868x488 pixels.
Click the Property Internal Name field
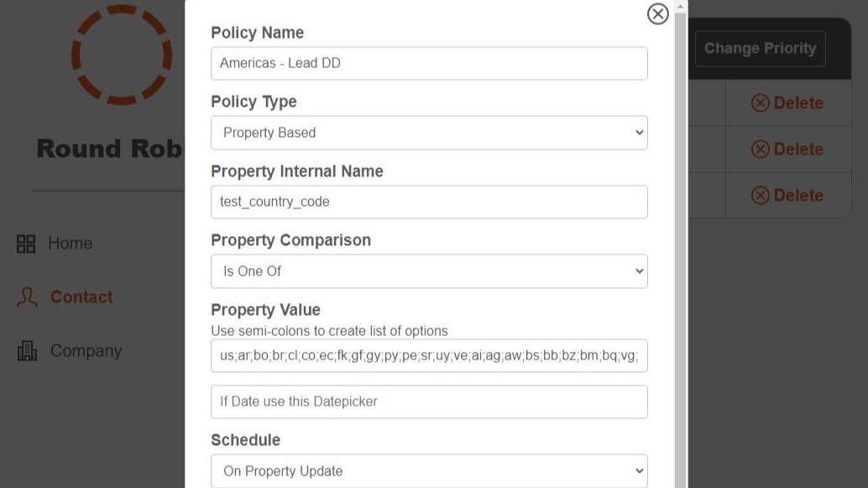coord(429,202)
